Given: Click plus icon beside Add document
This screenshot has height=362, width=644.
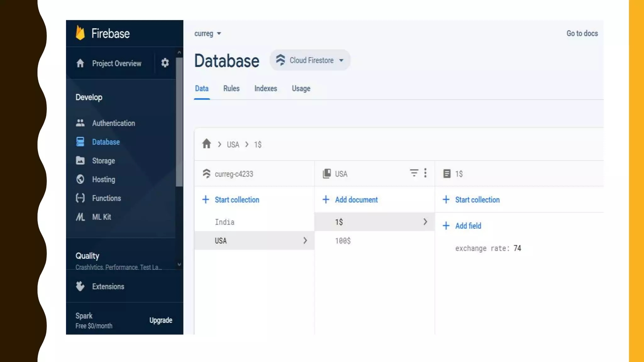Looking at the screenshot, I should pos(326,200).
